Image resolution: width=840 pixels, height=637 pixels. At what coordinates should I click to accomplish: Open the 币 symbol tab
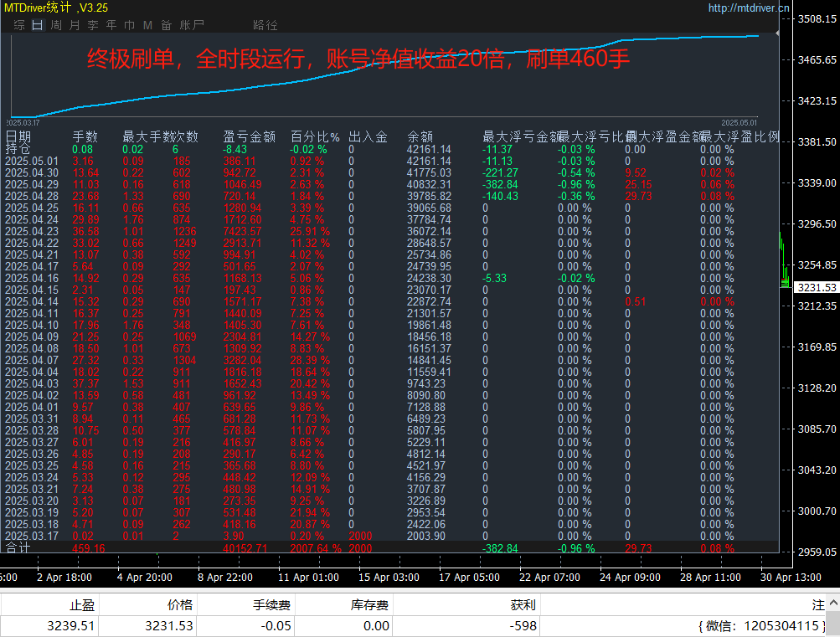point(129,25)
